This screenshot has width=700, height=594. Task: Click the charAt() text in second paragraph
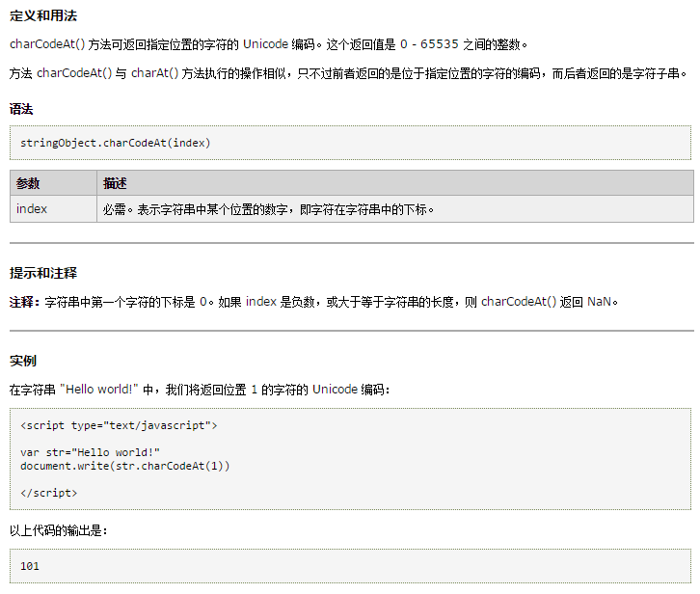click(x=155, y=73)
